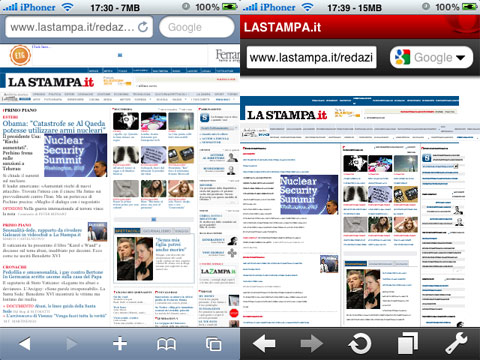The image size is (480, 360).
Task: Click the colorful Google logo in Opera search box
Action: (402, 57)
